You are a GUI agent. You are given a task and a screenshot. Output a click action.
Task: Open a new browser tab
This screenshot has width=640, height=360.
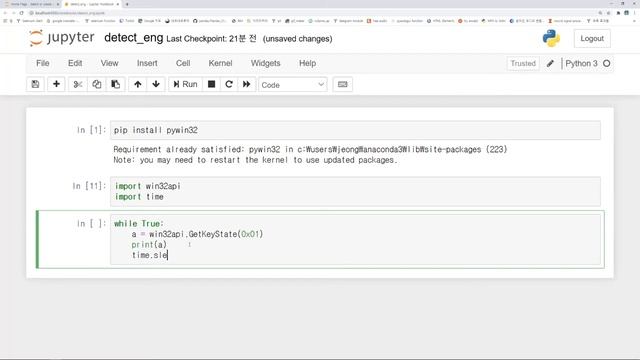click(127, 4)
